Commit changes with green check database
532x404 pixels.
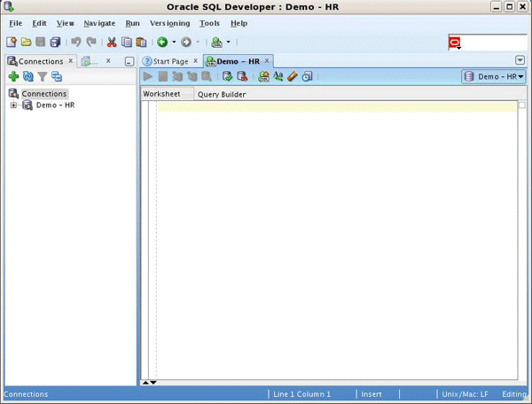coord(227,76)
